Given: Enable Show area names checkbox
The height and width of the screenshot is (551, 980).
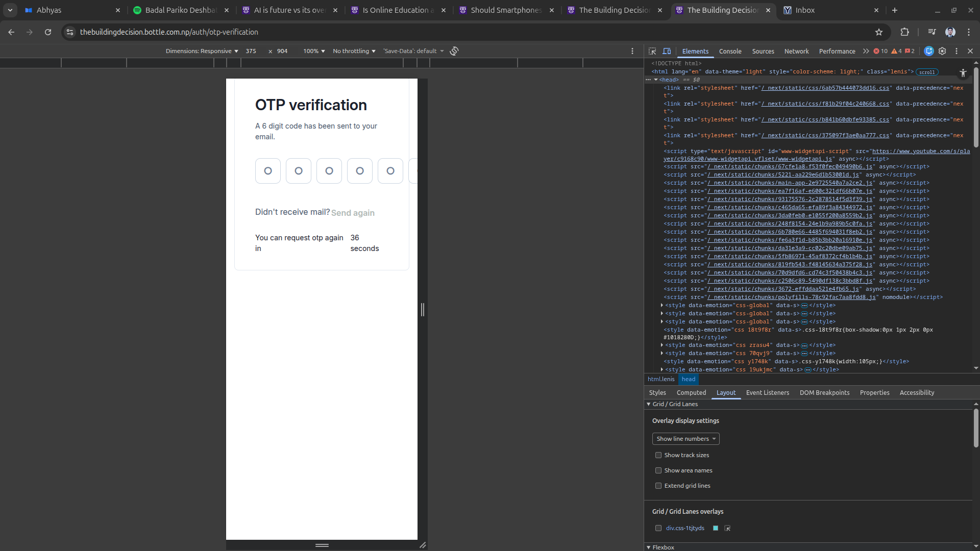Looking at the screenshot, I should tap(658, 470).
